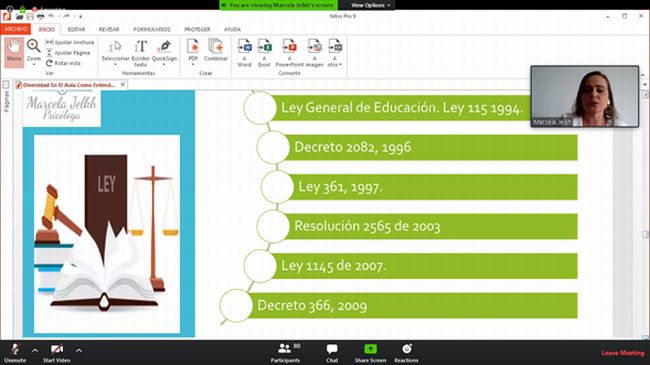This screenshot has height=365, width=650.
Task: Click Leave Meeting
Action: 623,353
